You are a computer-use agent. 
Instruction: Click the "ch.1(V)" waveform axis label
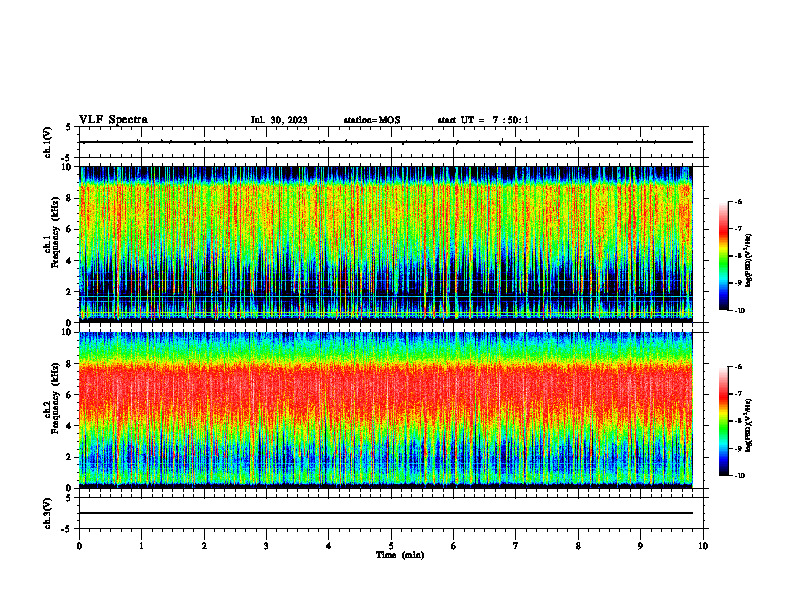48,142
